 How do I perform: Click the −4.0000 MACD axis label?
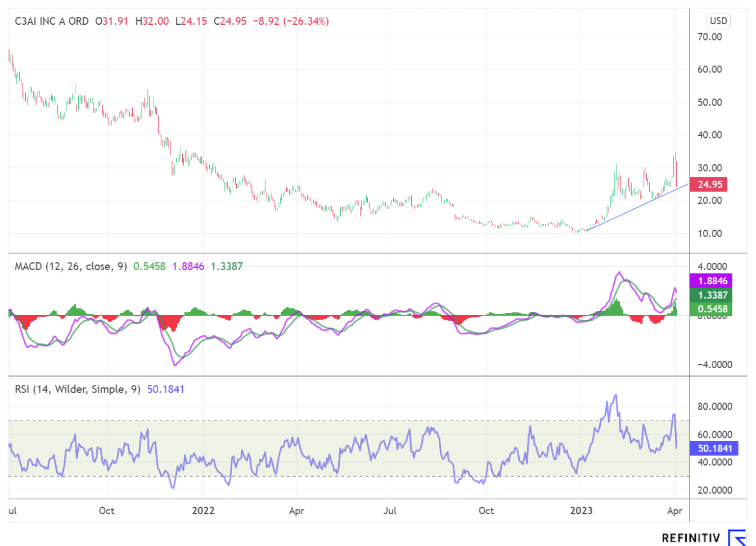pos(714,365)
